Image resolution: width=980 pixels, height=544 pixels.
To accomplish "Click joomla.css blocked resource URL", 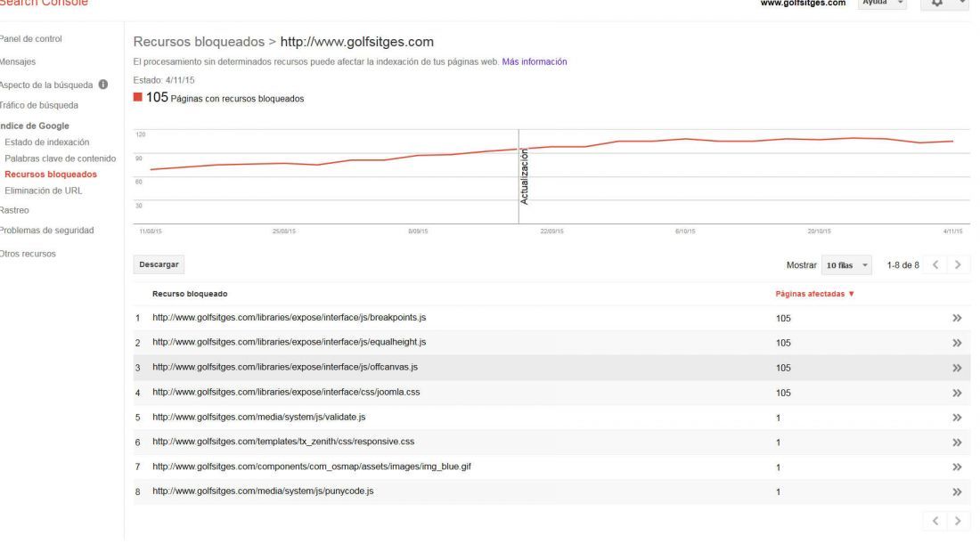I will [x=286, y=392].
